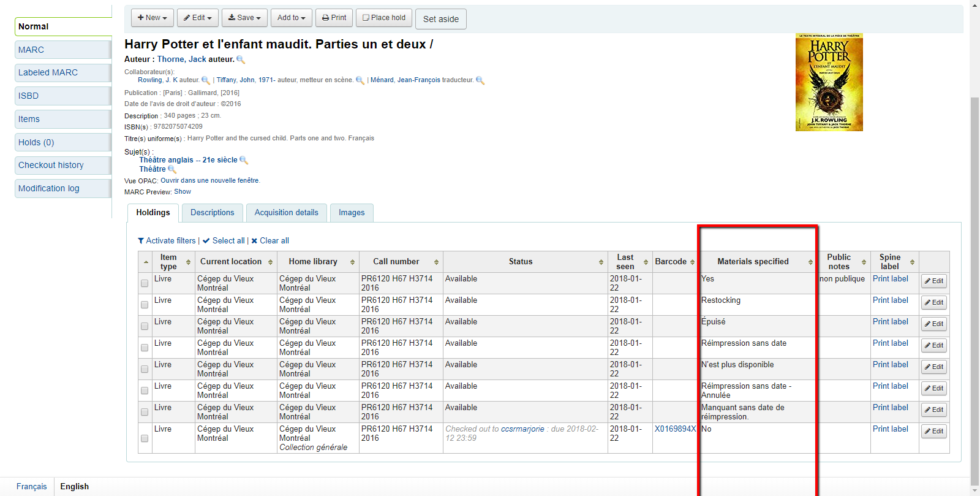The height and width of the screenshot is (496, 980).
Task: Click the Print toolbar button
Action: point(334,18)
